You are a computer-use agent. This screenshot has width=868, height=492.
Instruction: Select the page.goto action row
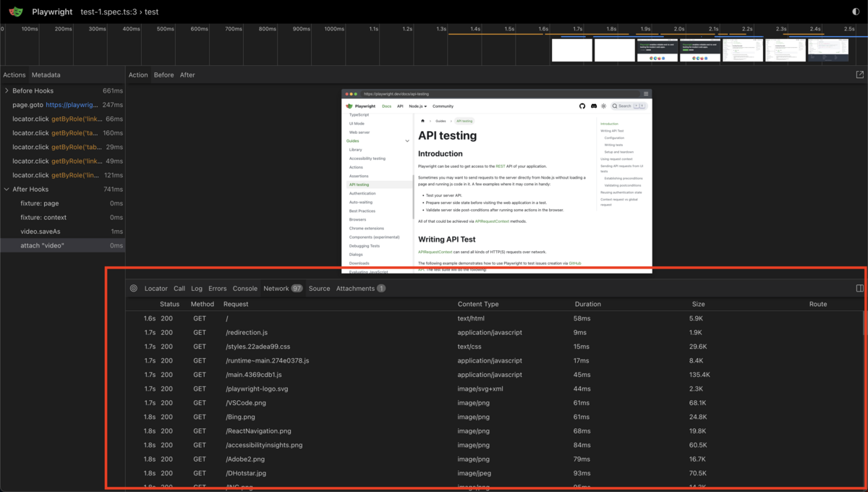[62, 105]
